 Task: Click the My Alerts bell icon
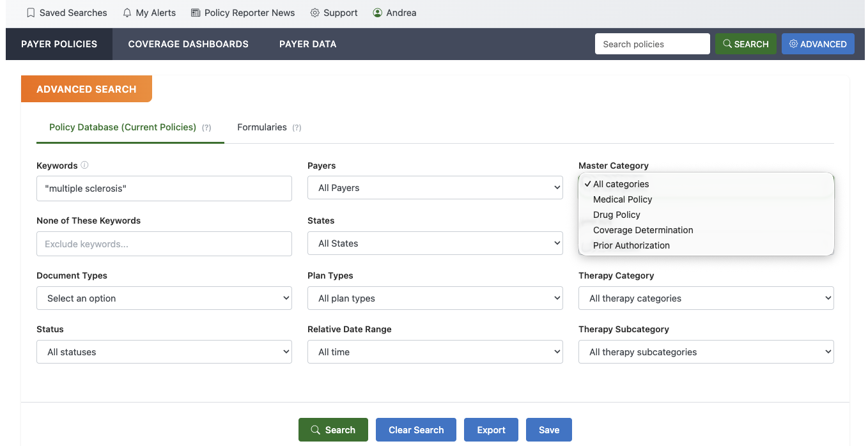tap(126, 12)
